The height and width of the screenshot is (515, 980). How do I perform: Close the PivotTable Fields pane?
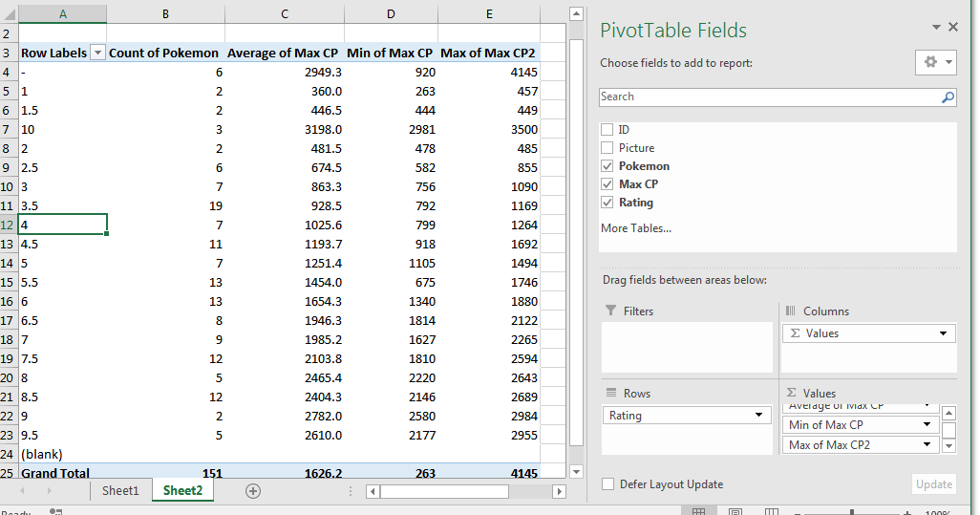[953, 27]
